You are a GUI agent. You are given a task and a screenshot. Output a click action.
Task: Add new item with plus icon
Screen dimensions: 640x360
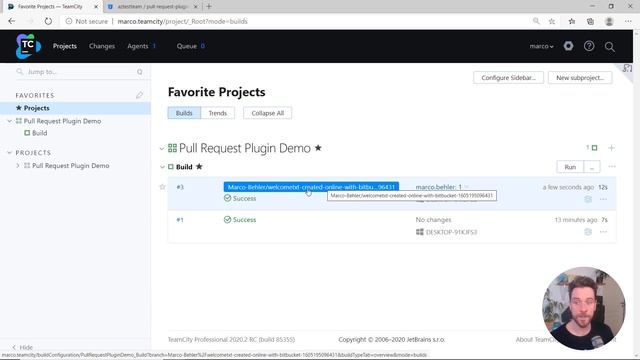611,148
